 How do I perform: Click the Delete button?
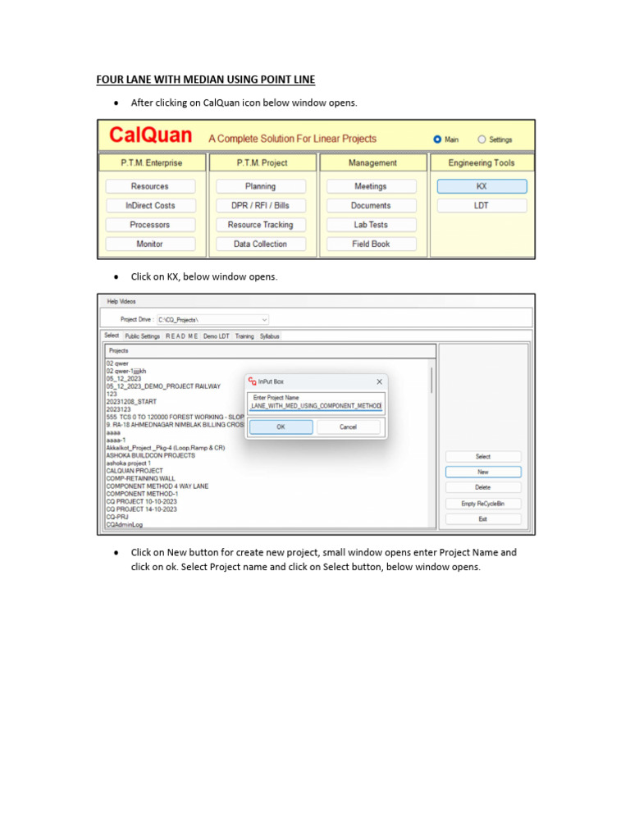[482, 487]
